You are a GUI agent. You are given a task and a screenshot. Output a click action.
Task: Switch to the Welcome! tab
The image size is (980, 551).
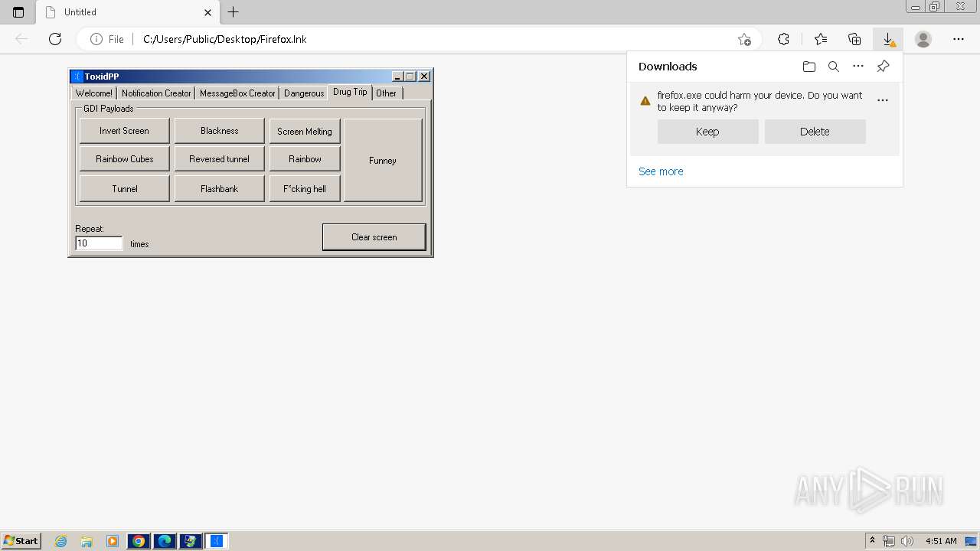(93, 93)
